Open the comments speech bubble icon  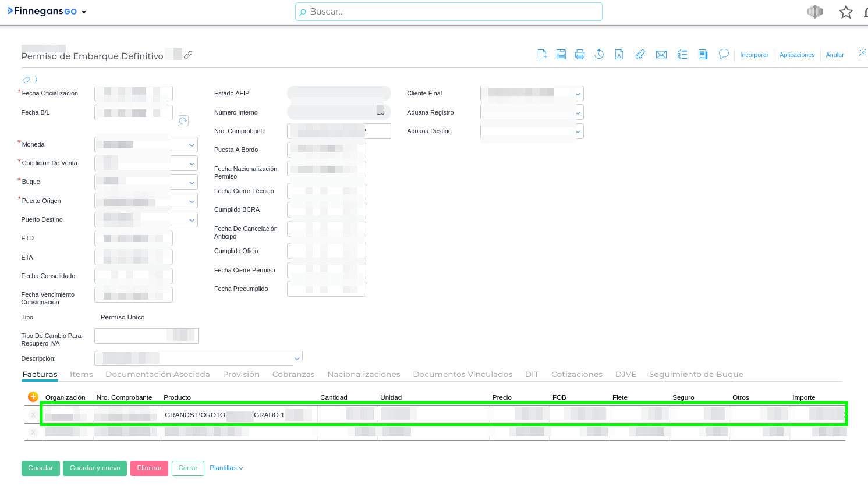[724, 54]
